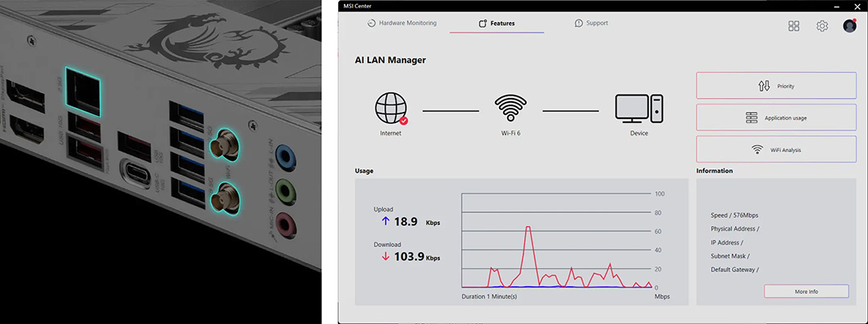Click the Hardware Monitoring gauge icon

point(372,23)
